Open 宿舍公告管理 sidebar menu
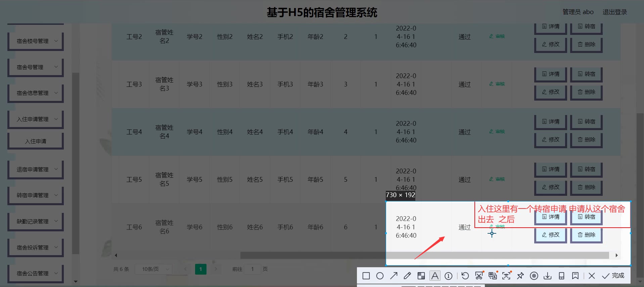The height and width of the screenshot is (287, 644). [36, 273]
